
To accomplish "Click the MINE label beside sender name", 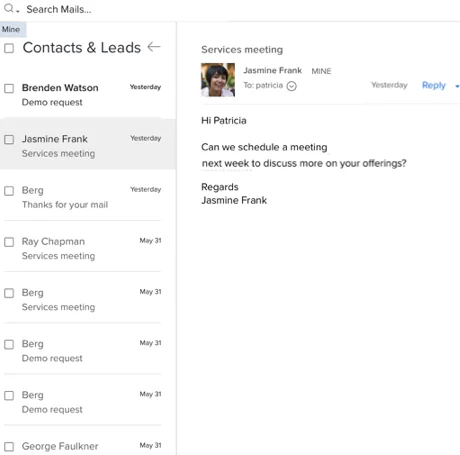I will (321, 71).
